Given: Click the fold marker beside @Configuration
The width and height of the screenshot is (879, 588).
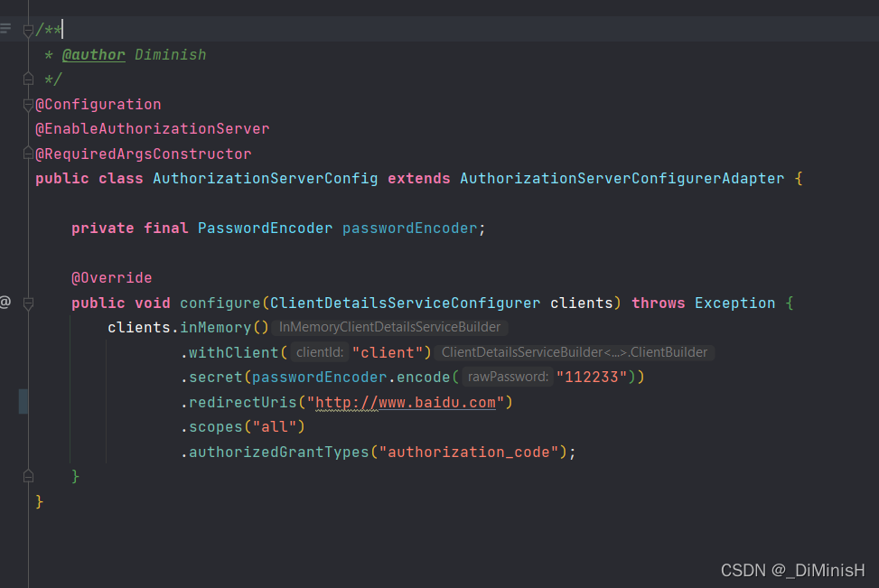Looking at the screenshot, I should tap(27, 104).
